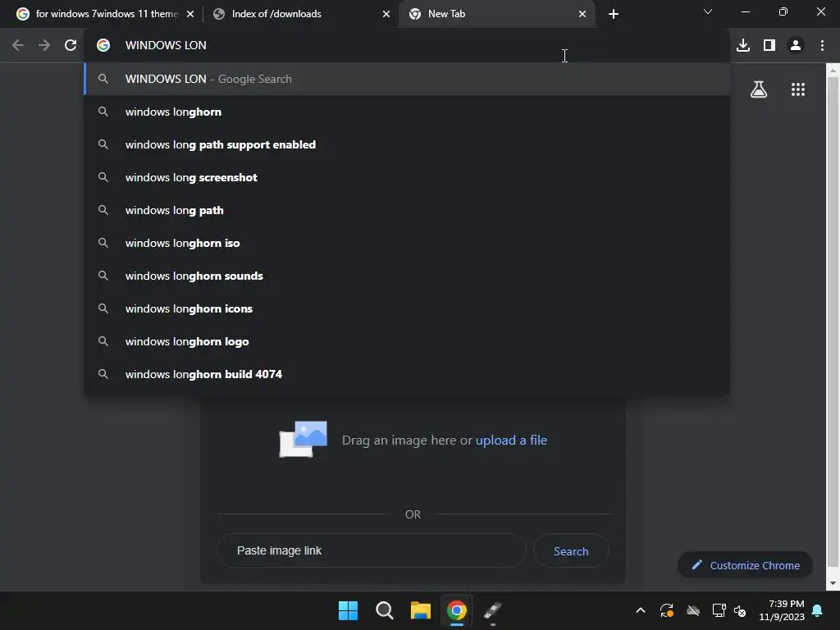Select 'windows longhorn logo' suggestion
840x630 pixels.
point(407,341)
